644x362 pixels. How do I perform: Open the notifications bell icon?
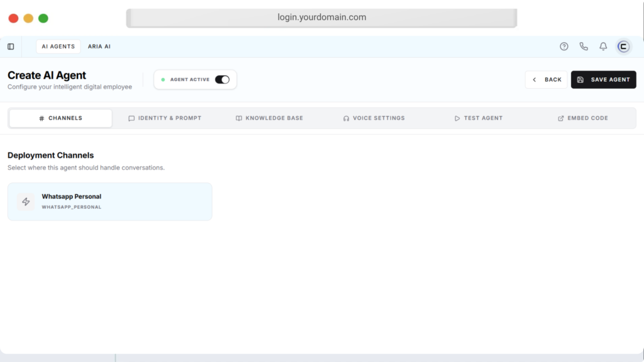(603, 47)
